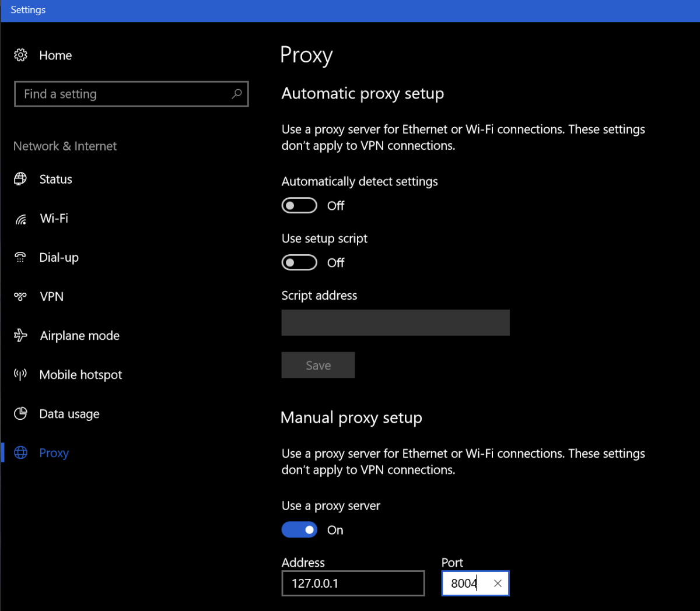Clear the Port field with the X
The height and width of the screenshot is (611, 700).
tap(498, 583)
